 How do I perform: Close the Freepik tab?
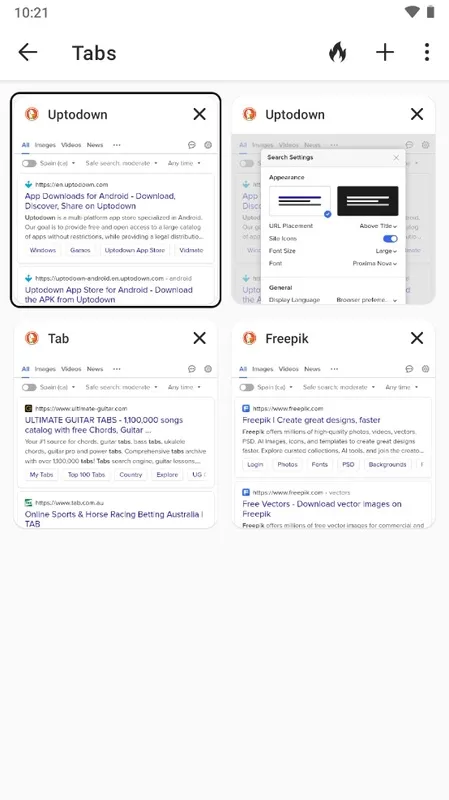tap(417, 338)
